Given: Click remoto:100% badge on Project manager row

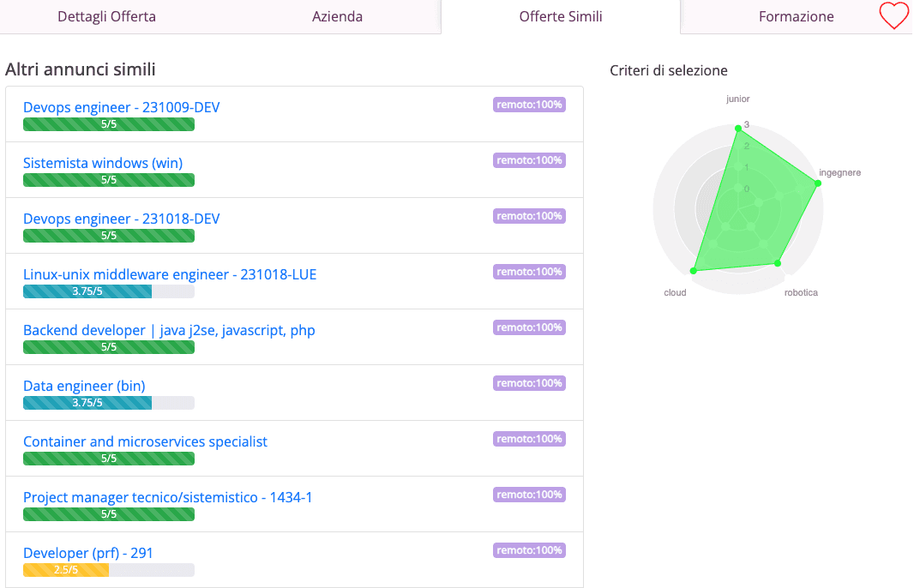Looking at the screenshot, I should point(529,495).
